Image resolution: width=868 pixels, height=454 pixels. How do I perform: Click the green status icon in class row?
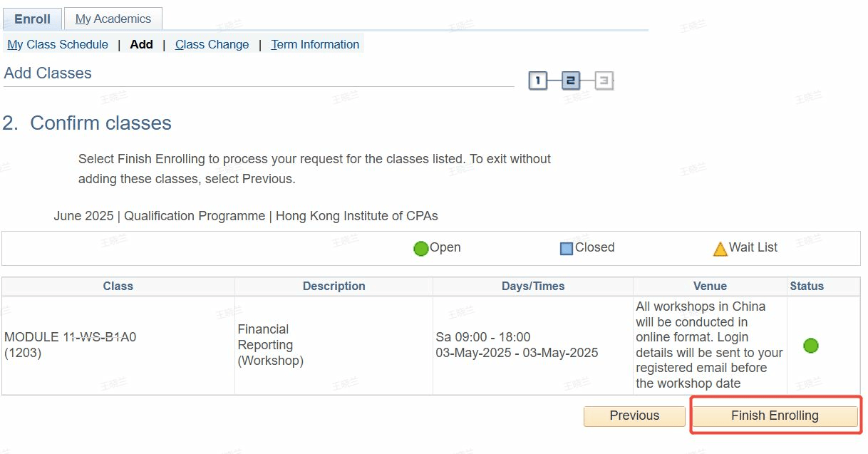(810, 346)
